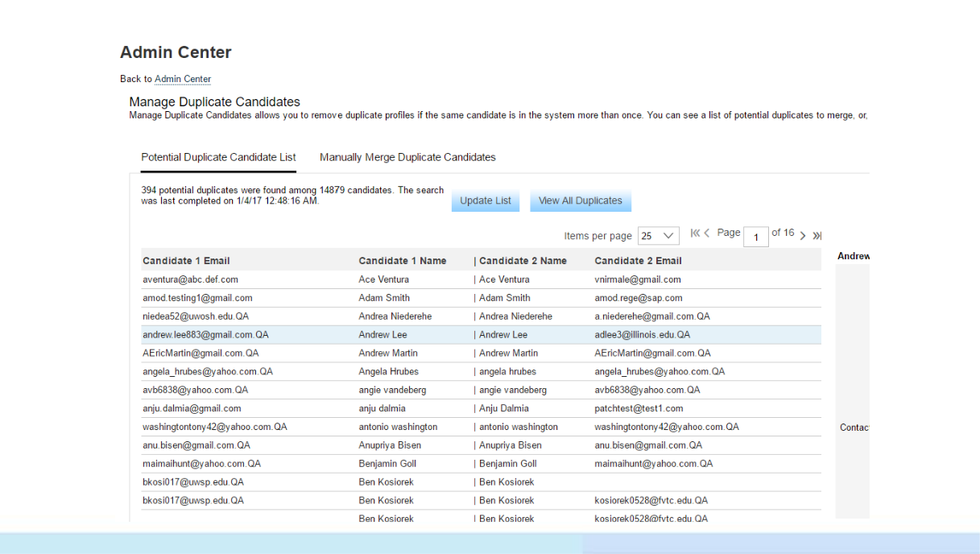Image resolution: width=980 pixels, height=554 pixels.
Task: Click the View All Duplicates button
Action: click(580, 201)
